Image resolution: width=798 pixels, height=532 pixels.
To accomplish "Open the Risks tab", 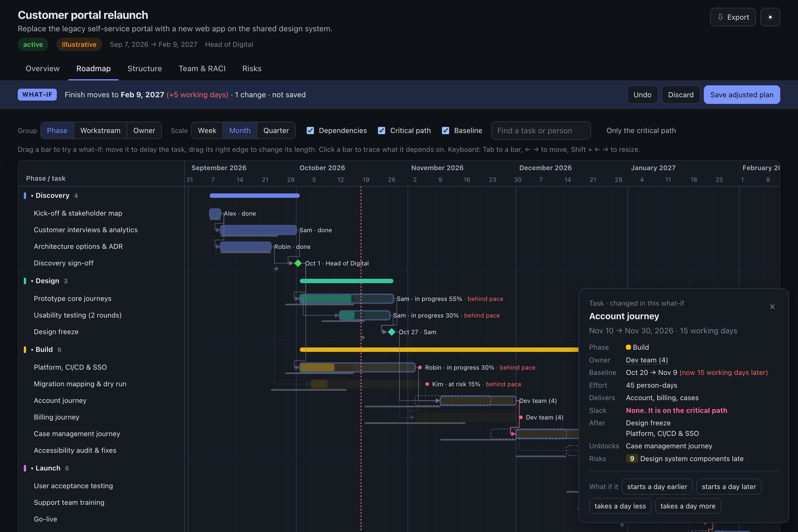I will pyautogui.click(x=252, y=68).
